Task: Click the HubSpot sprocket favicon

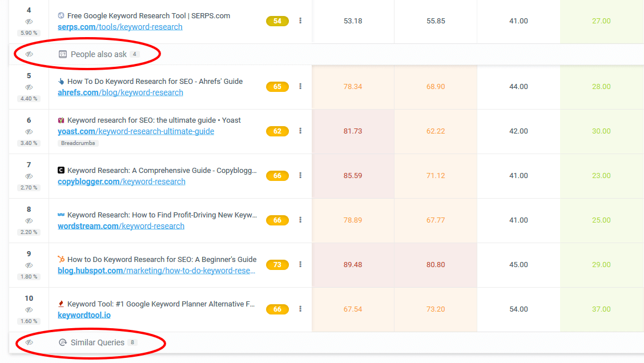Action: click(61, 259)
